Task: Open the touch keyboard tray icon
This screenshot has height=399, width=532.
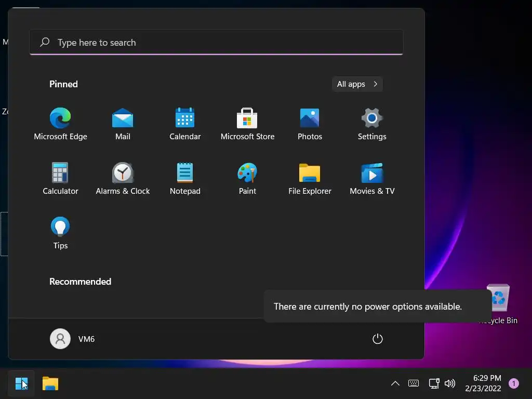Action: coord(413,383)
